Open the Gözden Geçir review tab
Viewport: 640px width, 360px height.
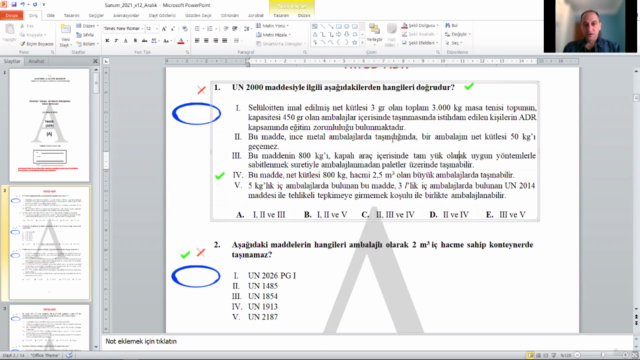click(x=198, y=16)
